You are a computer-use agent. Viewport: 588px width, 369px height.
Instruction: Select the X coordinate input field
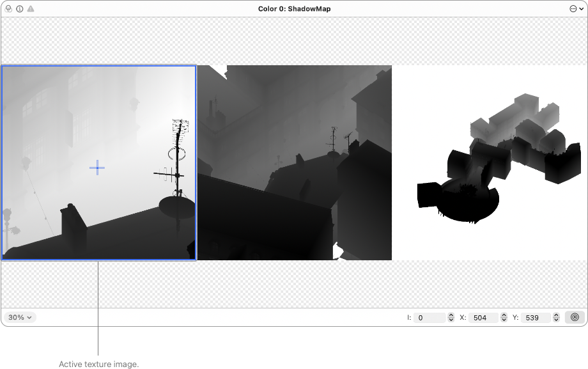[484, 317]
